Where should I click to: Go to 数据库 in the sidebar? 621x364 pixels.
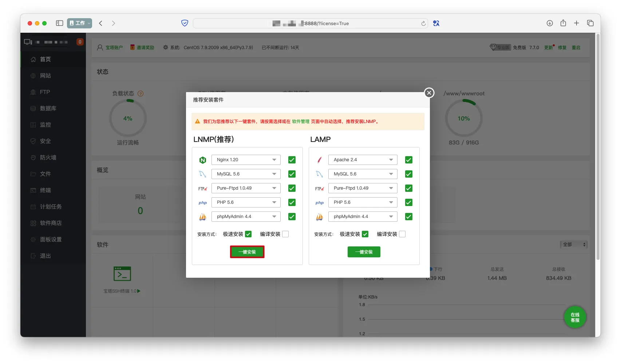click(48, 108)
